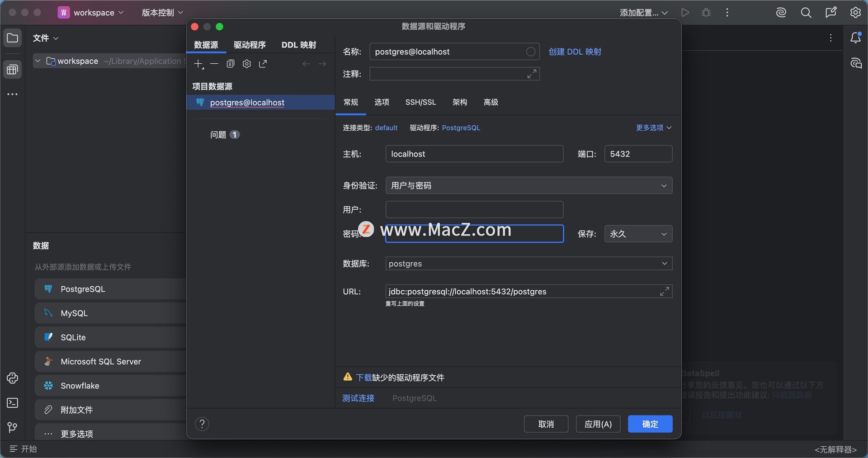Switch to the 驱动程序 tab
Screen dimensions: 868x458
(250, 45)
